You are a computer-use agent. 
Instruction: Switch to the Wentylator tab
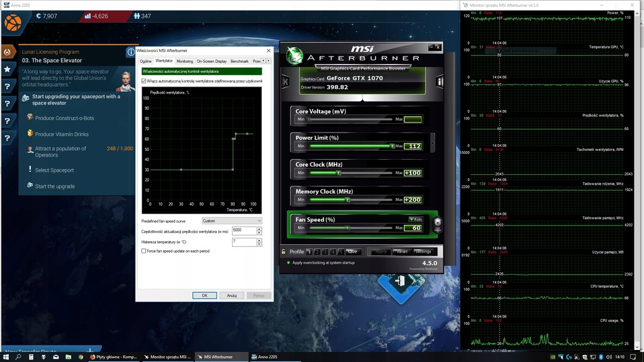click(164, 61)
